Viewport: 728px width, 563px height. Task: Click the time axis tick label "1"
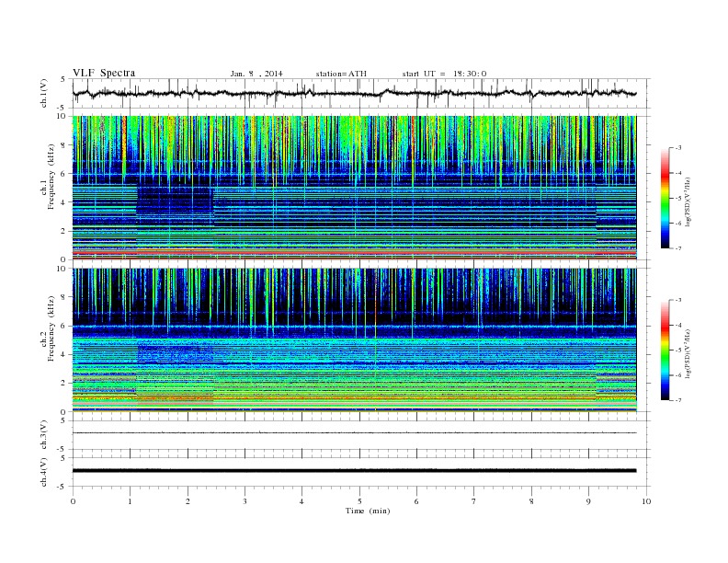point(130,501)
